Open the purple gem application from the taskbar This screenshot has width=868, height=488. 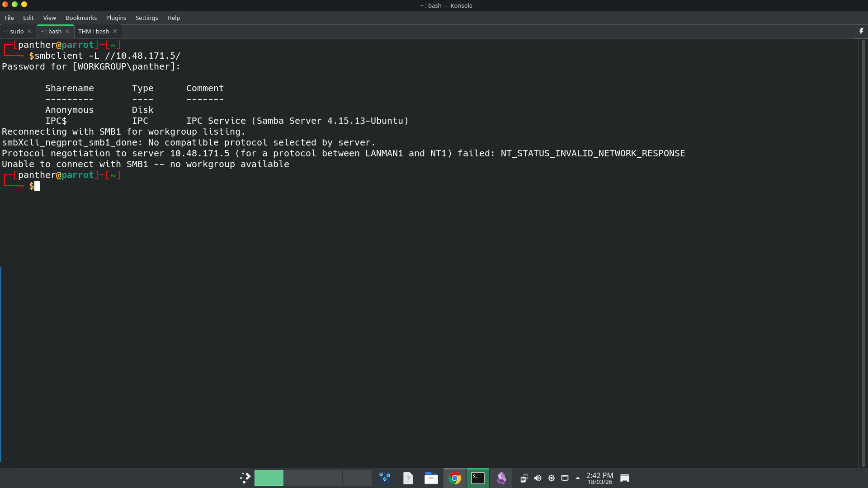pyautogui.click(x=502, y=478)
